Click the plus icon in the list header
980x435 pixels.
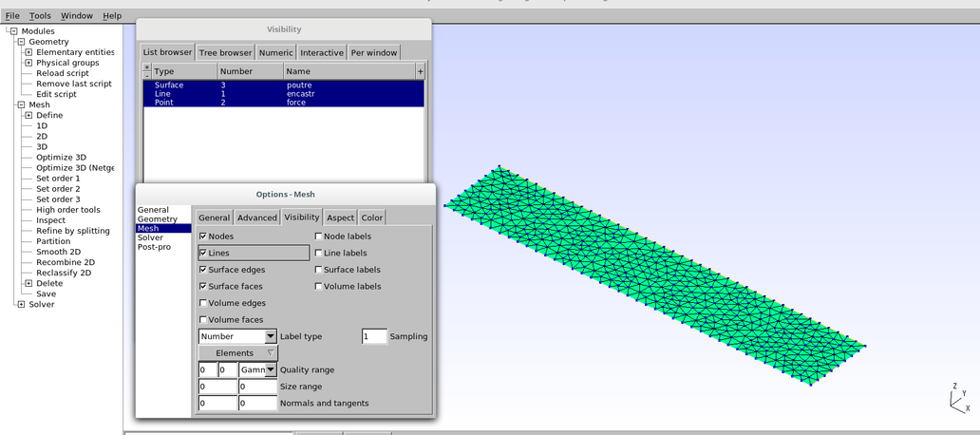pos(420,71)
